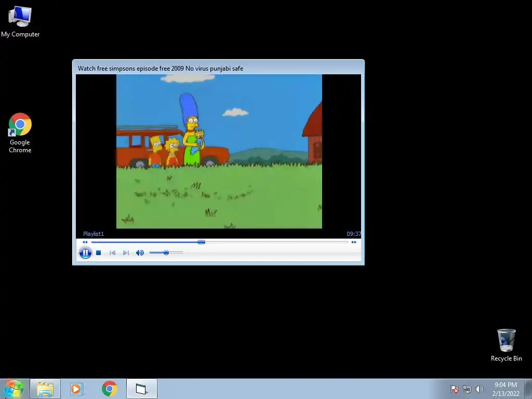This screenshot has height=399, width=532.
Task: Click the Playlist1 label in player
Action: tap(94, 234)
